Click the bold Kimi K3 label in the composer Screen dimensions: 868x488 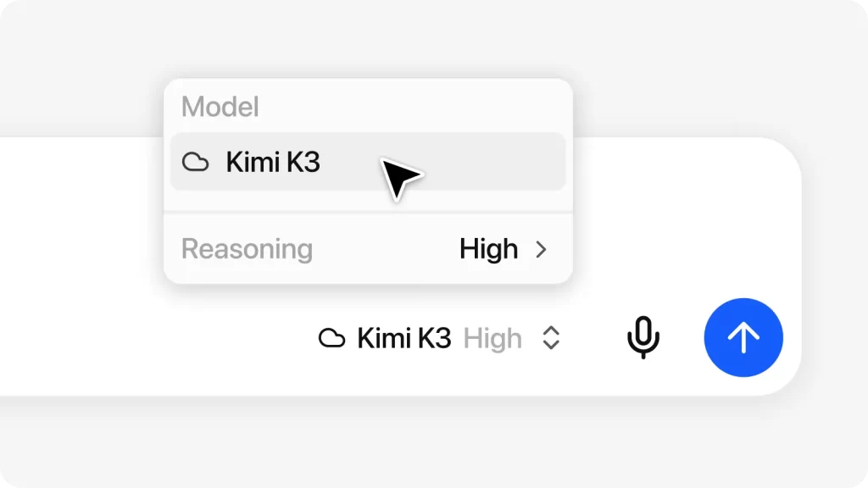[x=404, y=338]
